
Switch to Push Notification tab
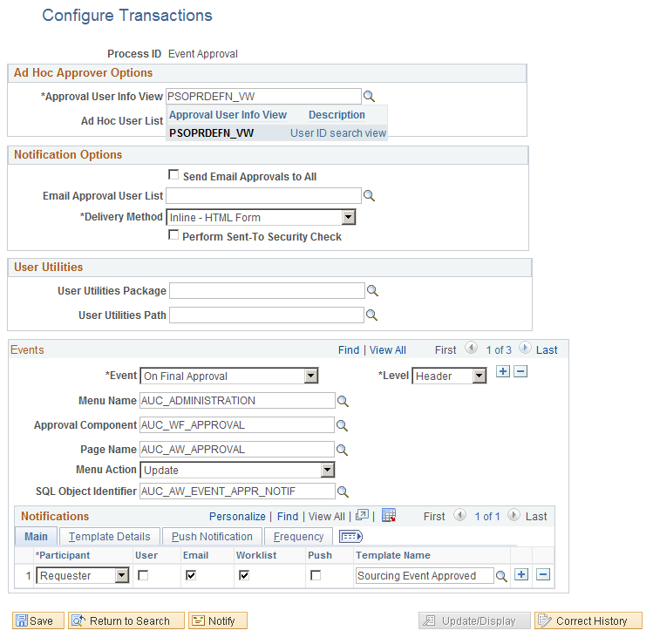(212, 537)
